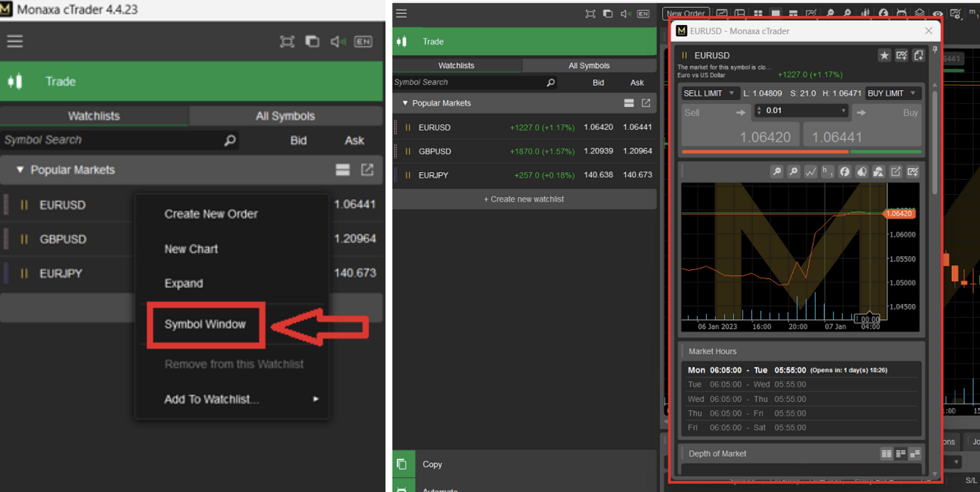Open hamburger menu in cTrader 4.4.23 window
The image size is (980, 492).
point(15,41)
